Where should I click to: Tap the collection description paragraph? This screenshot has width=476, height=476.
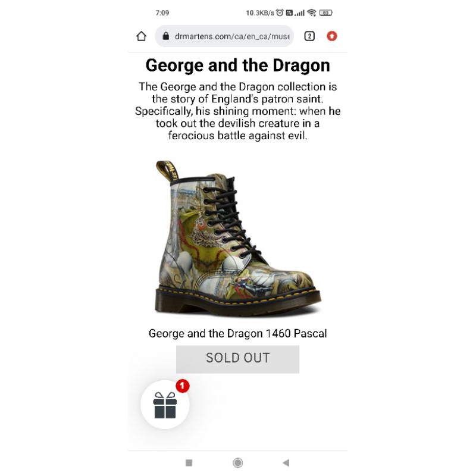point(237,111)
